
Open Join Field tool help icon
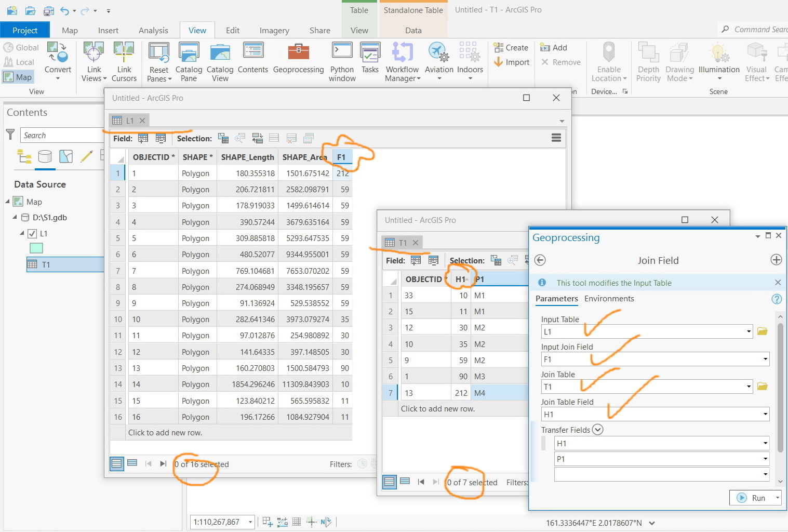776,299
